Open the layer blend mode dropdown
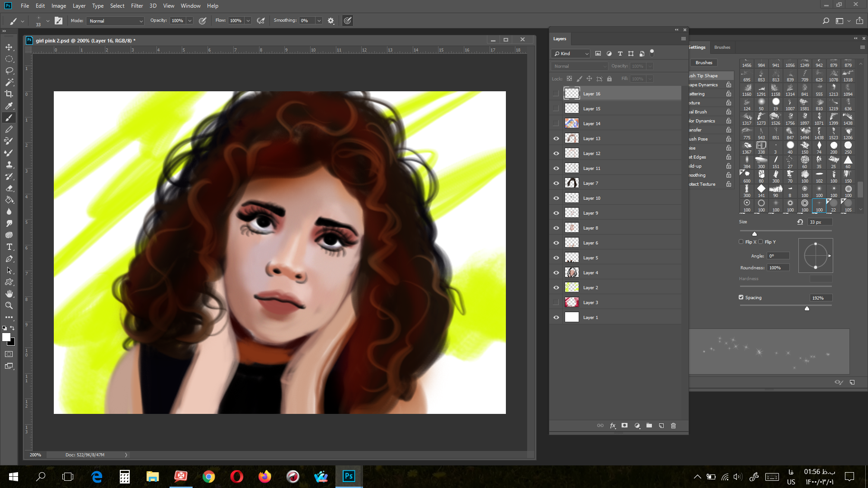The width and height of the screenshot is (868, 488). pos(579,66)
